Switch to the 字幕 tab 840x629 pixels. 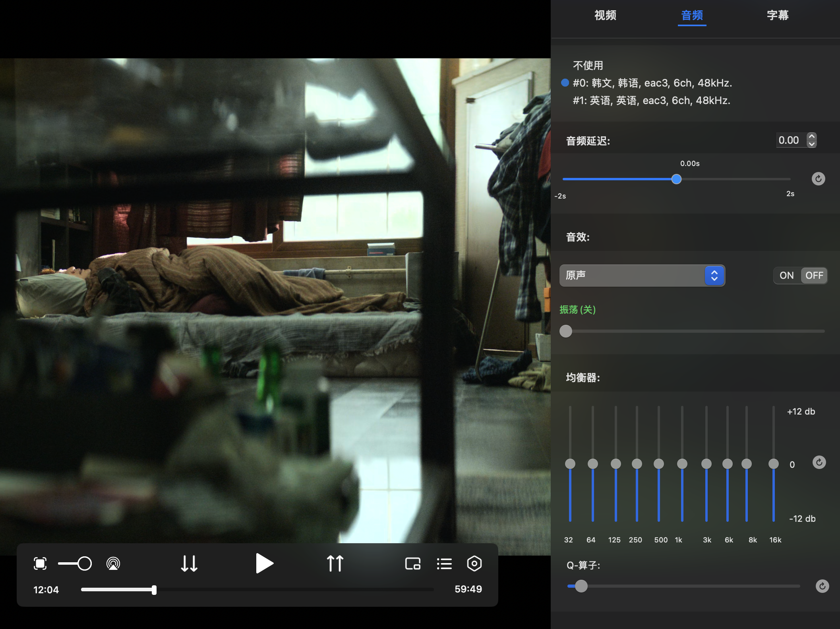tap(778, 15)
